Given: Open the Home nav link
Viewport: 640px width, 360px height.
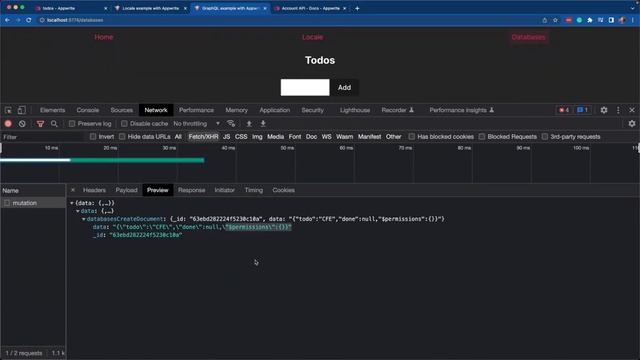Looking at the screenshot, I should coord(104,37).
